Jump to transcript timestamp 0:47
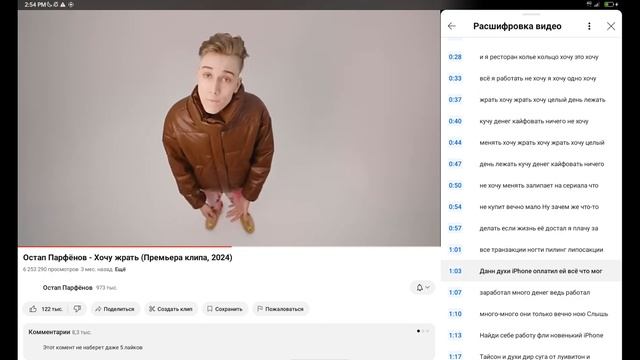640x360 pixels. pyautogui.click(x=455, y=164)
